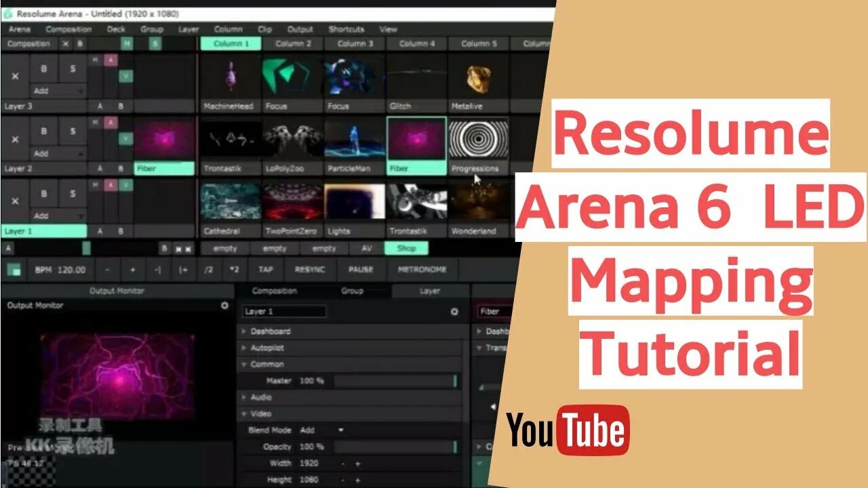This screenshot has height=488, width=868.
Task: Increase BPM with the plus button
Action: tap(132, 270)
